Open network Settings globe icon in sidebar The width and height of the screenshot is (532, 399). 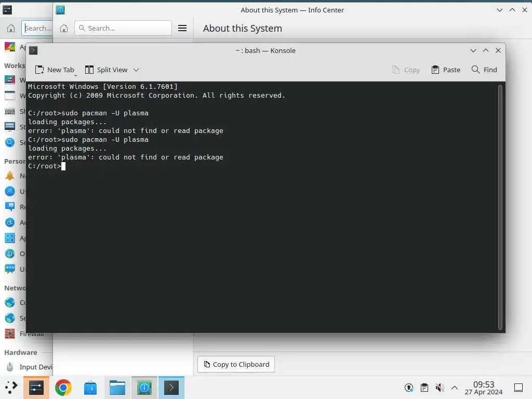10,318
